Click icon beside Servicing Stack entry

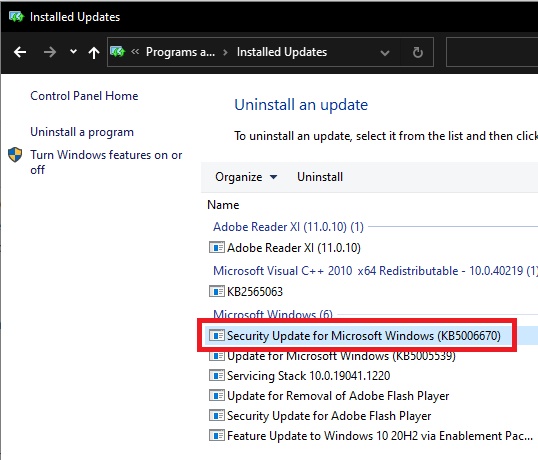(217, 375)
